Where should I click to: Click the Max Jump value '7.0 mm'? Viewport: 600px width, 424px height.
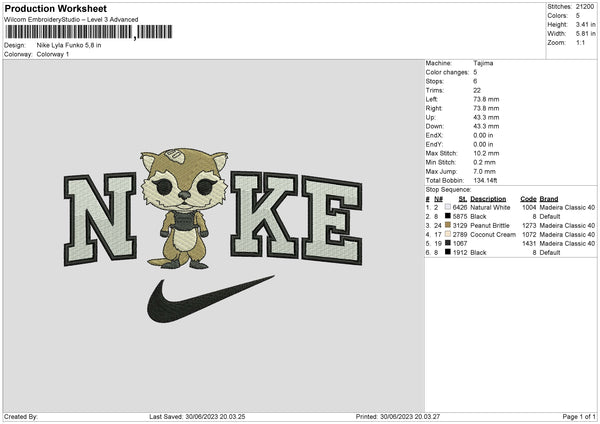(484, 172)
